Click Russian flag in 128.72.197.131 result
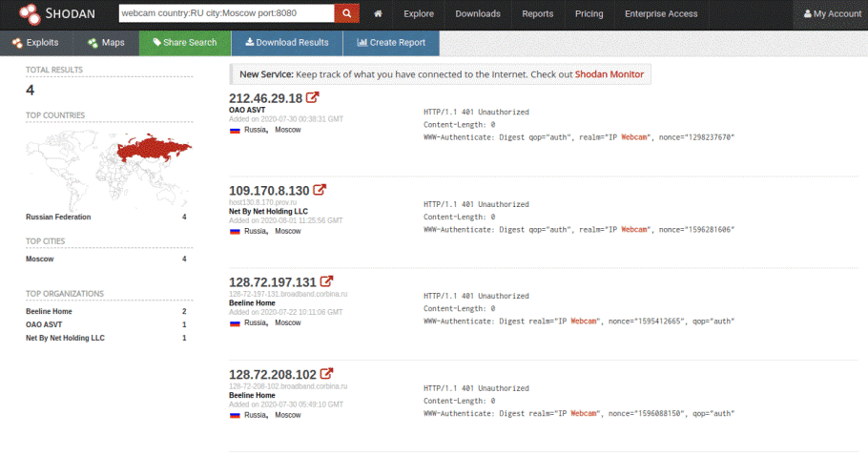The height and width of the screenshot is (456, 868). point(235,323)
